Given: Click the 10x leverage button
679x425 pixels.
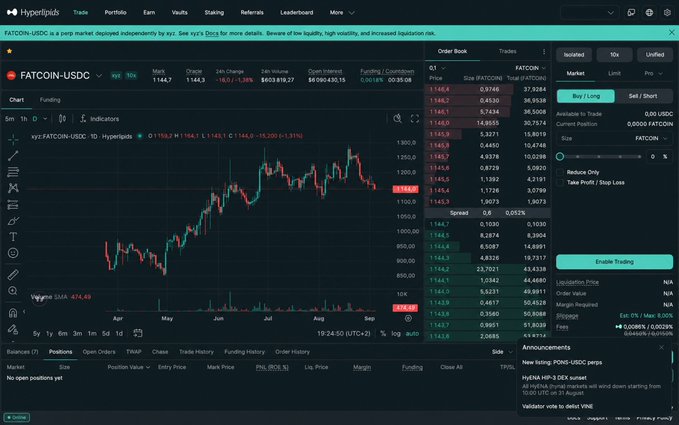Looking at the screenshot, I should 614,55.
